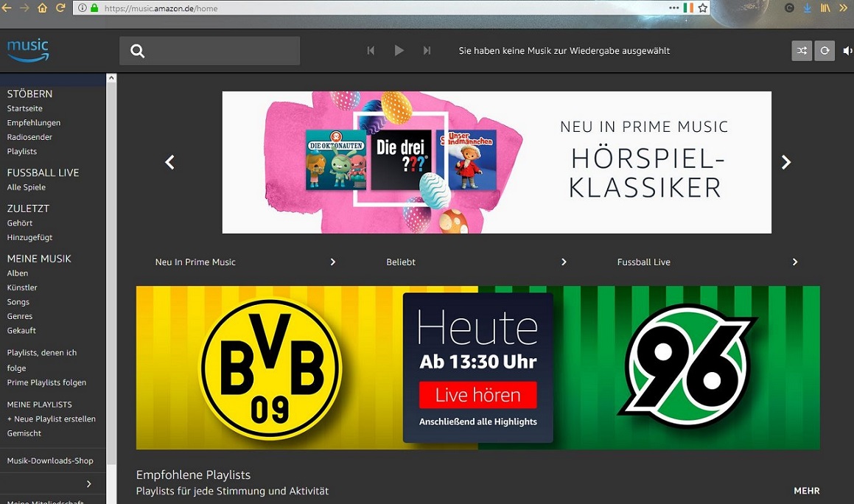Click the BVB 09 logo

pyautogui.click(x=270, y=368)
